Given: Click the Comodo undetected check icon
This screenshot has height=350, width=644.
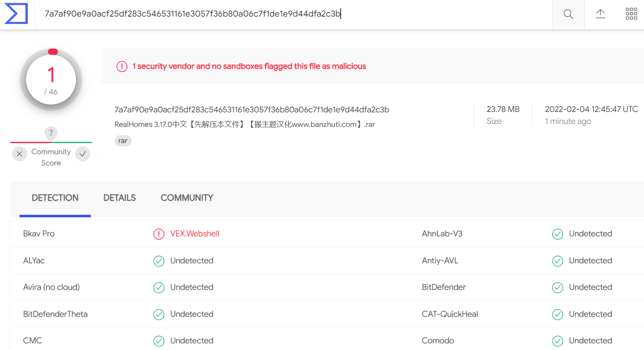Looking at the screenshot, I should (558, 341).
